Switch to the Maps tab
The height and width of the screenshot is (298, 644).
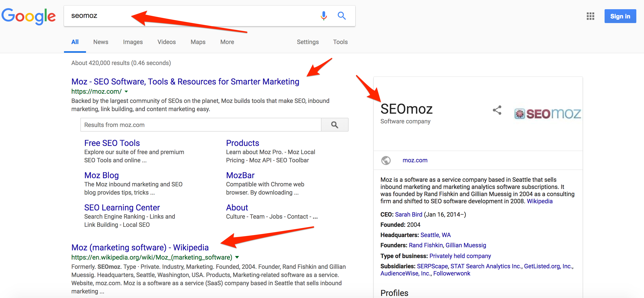click(198, 42)
